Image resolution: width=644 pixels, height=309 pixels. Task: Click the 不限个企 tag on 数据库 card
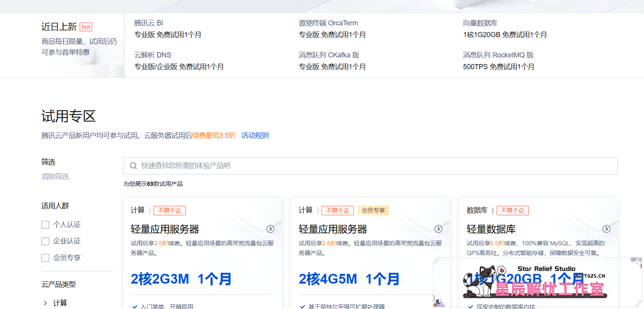pyautogui.click(x=512, y=211)
